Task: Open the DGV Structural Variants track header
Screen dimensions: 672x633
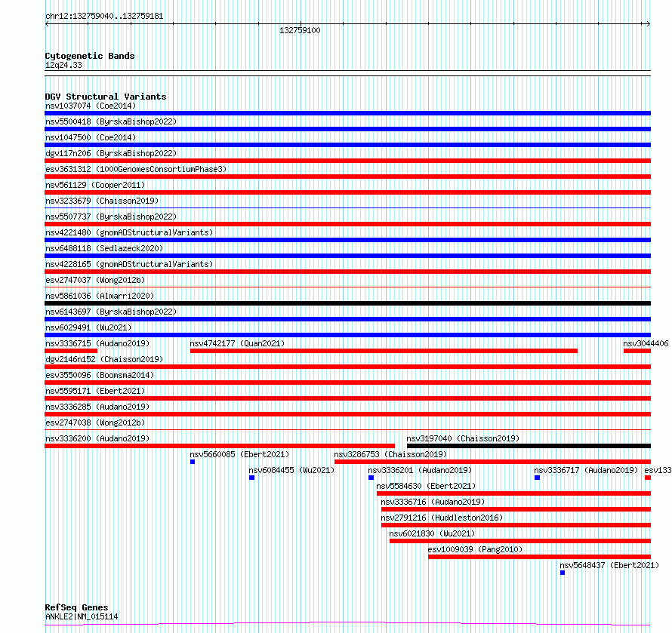Action: pyautogui.click(x=106, y=97)
